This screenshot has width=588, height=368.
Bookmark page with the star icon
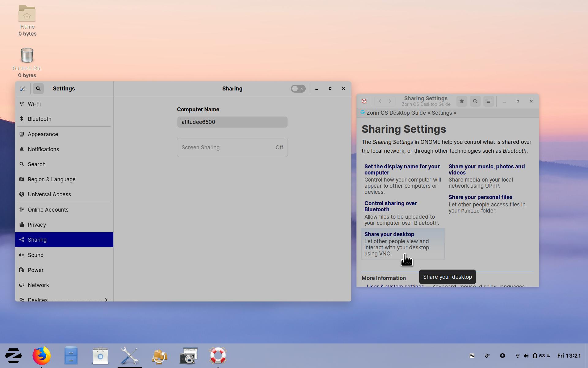[462, 101]
